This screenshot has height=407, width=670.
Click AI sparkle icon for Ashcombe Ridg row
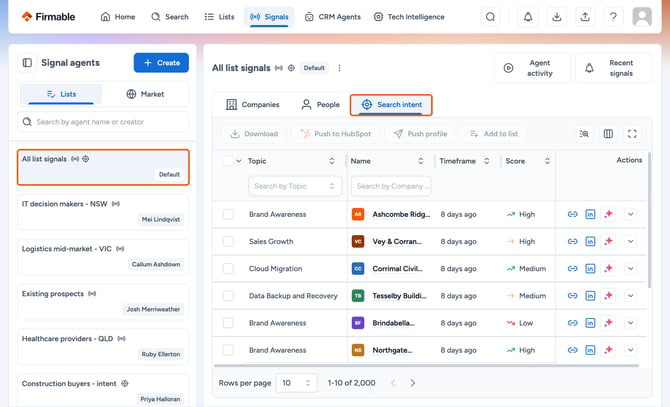point(608,214)
